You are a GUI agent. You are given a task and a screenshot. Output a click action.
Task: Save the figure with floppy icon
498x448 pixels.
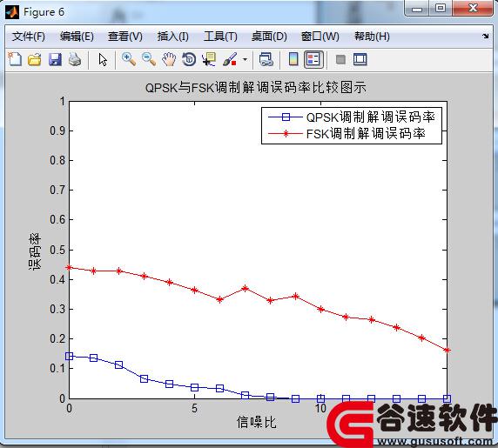pos(55,59)
